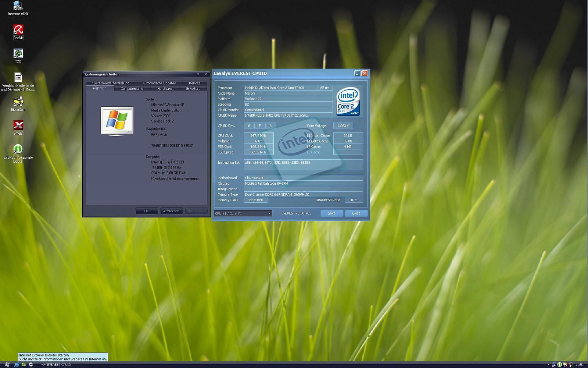Expand hidden system tray icons arrow

[549, 365]
